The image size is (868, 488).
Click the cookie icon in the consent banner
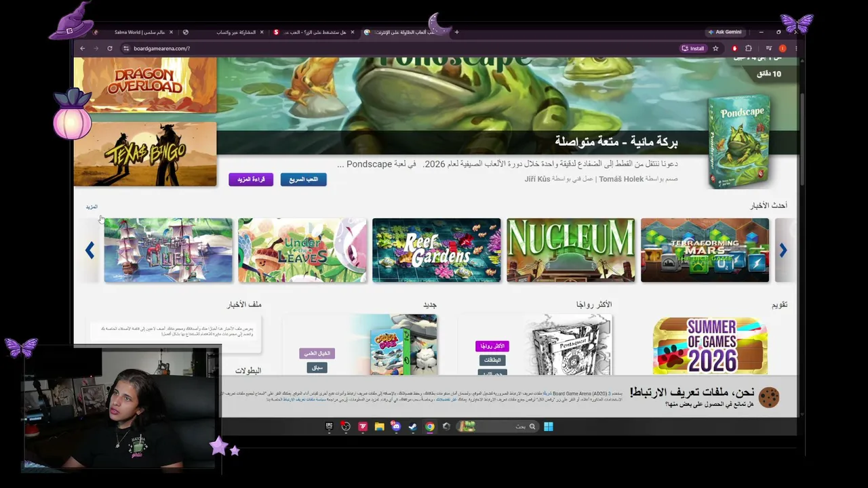pyautogui.click(x=769, y=397)
